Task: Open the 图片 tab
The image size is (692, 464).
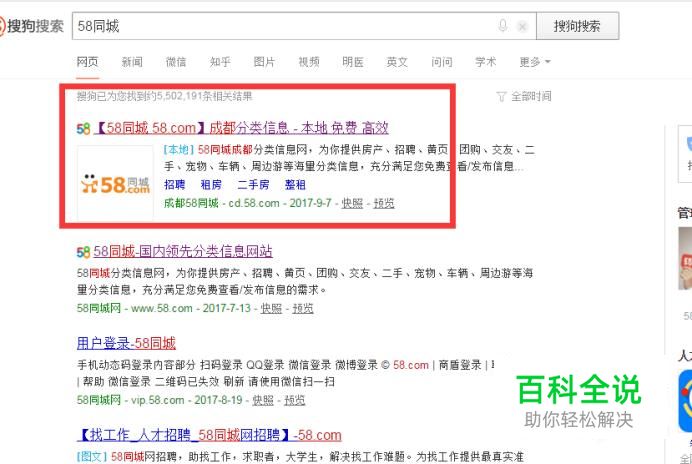Action: tap(264, 62)
